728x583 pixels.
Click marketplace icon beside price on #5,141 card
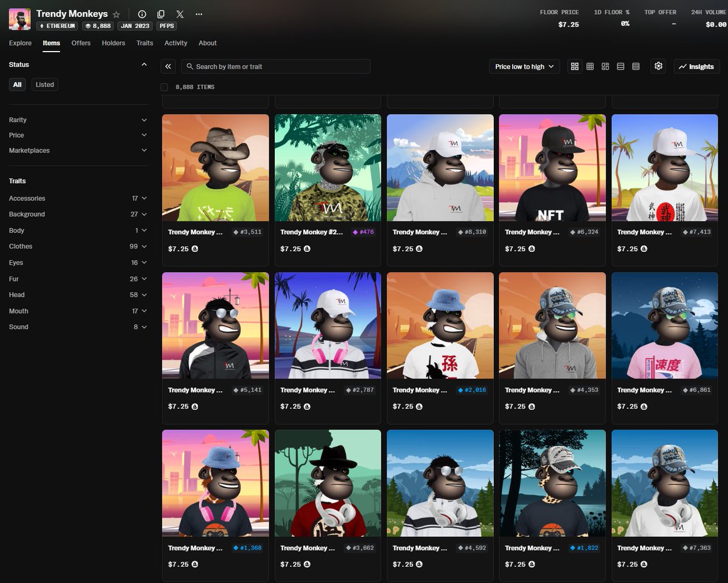195,406
